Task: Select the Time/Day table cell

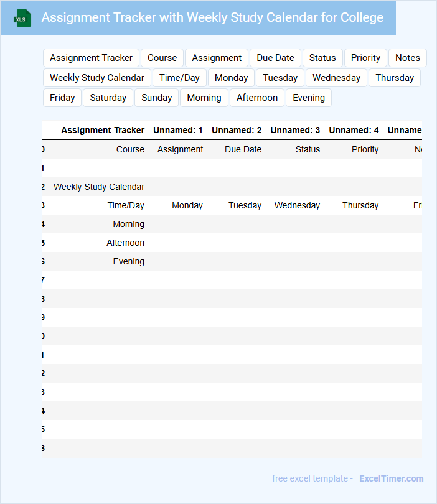Action: [x=126, y=205]
